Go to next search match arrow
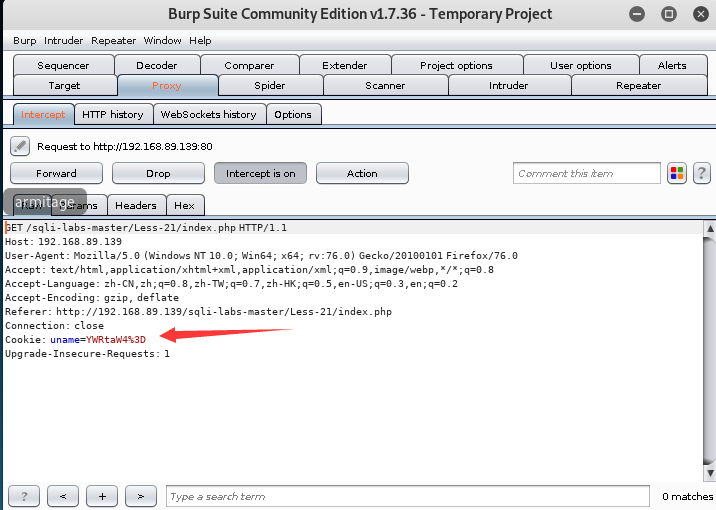The image size is (716, 510). (141, 496)
